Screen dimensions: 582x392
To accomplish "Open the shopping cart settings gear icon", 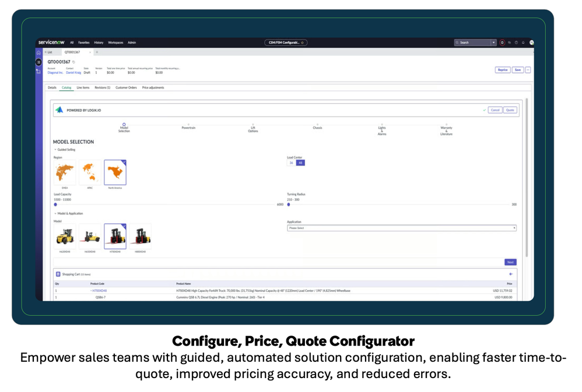I will [x=511, y=274].
